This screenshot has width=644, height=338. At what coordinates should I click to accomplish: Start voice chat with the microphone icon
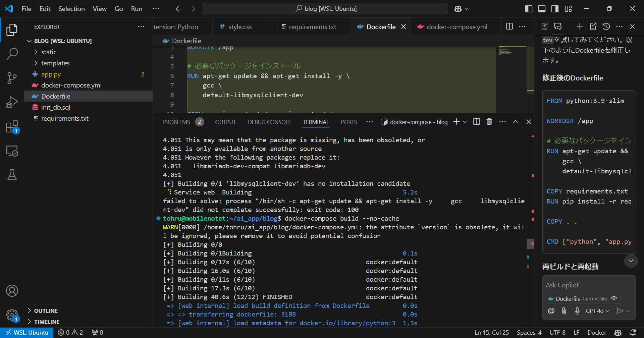coord(577,311)
